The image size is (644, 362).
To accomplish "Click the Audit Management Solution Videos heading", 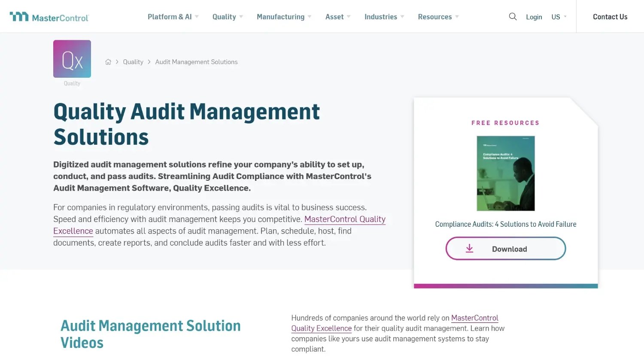I will (x=150, y=334).
